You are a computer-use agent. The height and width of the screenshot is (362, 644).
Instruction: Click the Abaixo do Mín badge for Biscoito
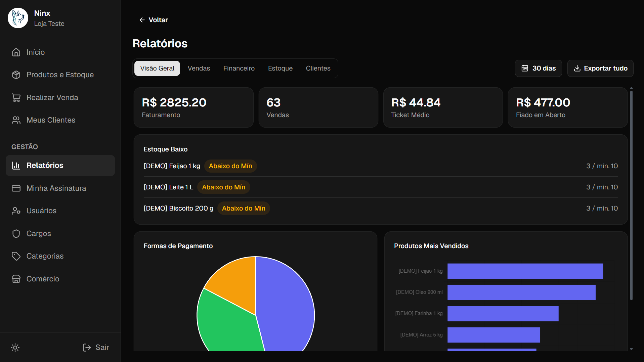tap(244, 209)
